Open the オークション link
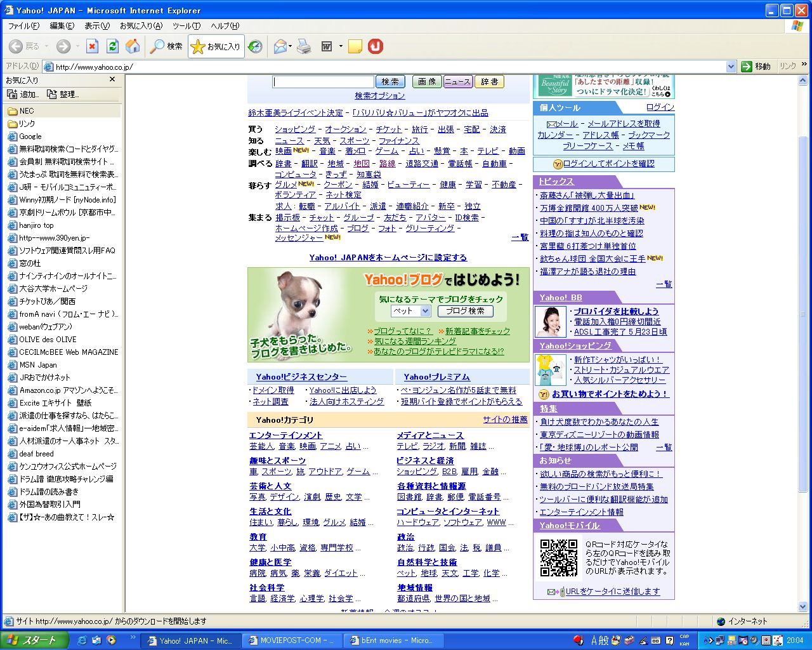This screenshot has height=650, width=812. (x=346, y=129)
